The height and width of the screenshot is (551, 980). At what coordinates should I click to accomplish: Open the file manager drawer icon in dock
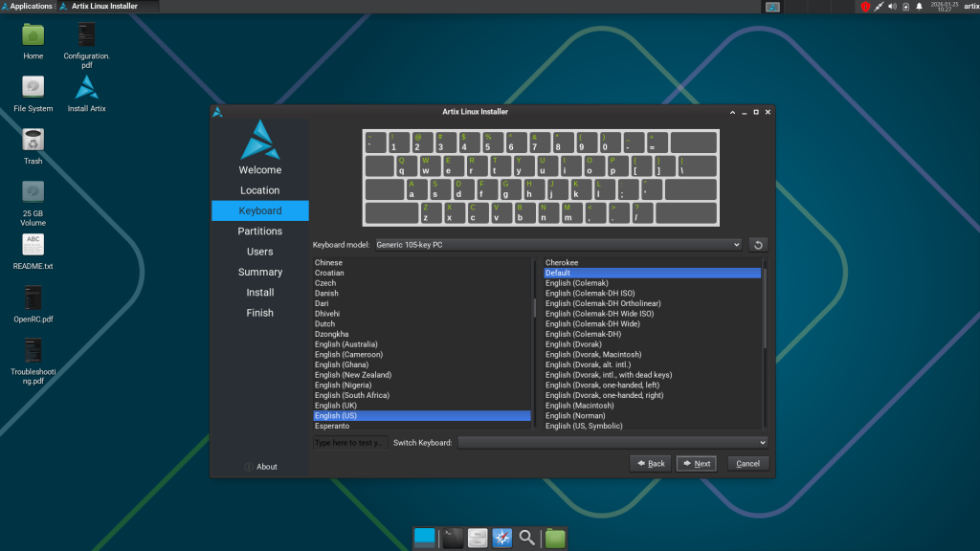[478, 539]
